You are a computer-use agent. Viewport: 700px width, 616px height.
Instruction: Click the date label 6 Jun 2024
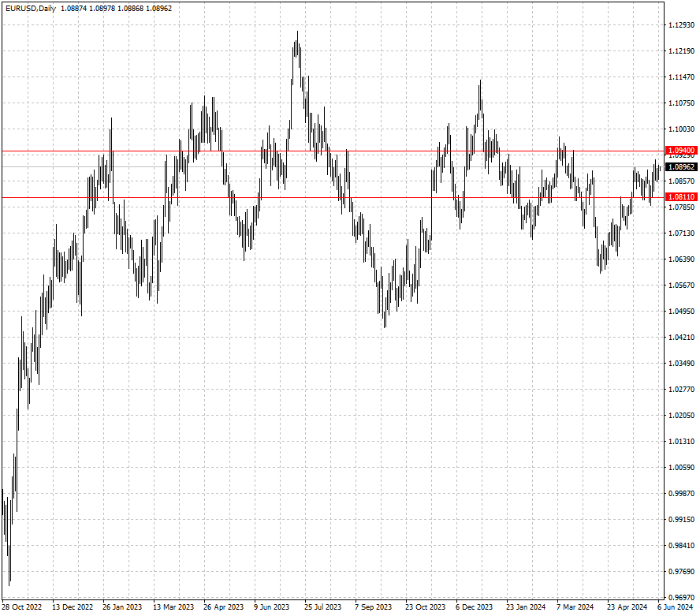click(675, 607)
